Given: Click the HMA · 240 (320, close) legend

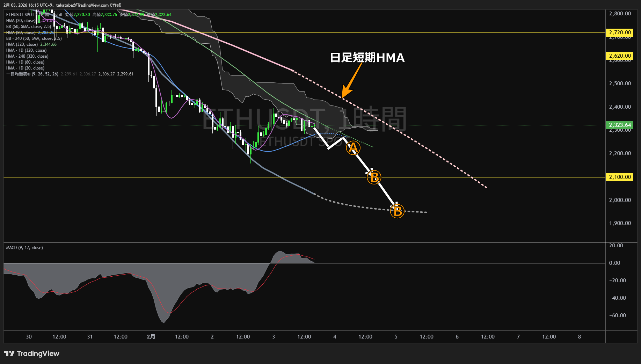Looking at the screenshot, I should 27,56.
